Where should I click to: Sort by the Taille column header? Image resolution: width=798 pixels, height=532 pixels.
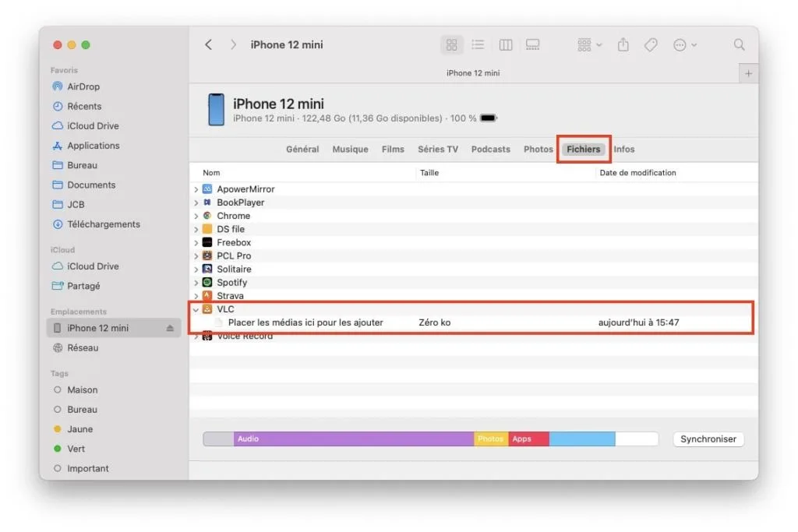(429, 173)
